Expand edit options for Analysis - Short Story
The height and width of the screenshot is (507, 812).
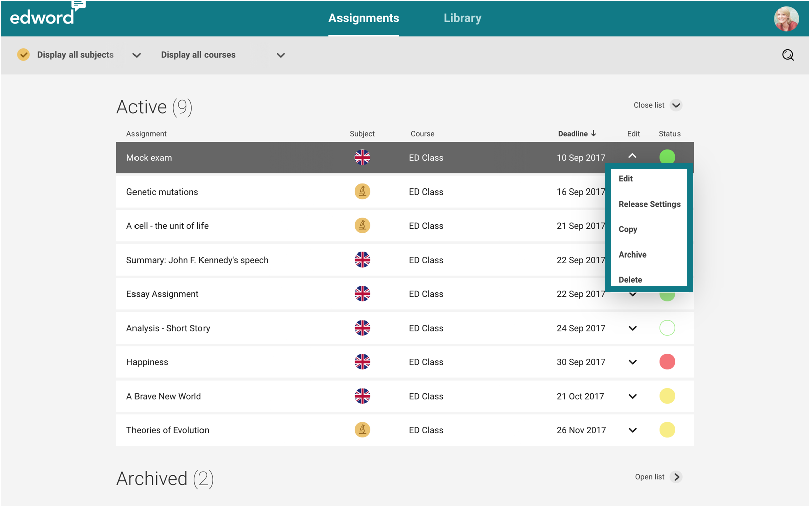(633, 328)
